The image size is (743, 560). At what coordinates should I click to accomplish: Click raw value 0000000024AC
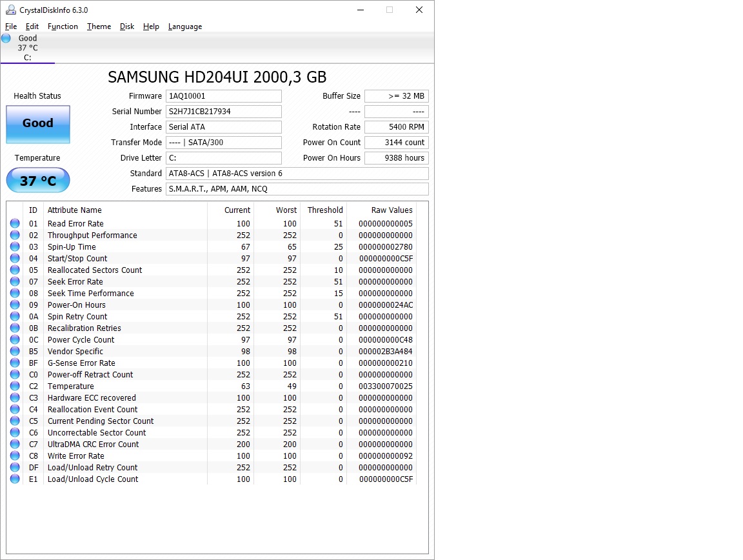386,305
